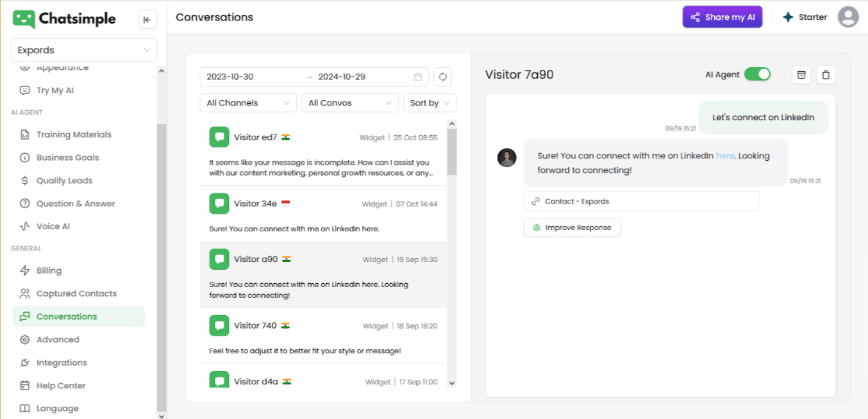The image size is (868, 419).
Task: Click the date range input field
Action: pyautogui.click(x=308, y=76)
